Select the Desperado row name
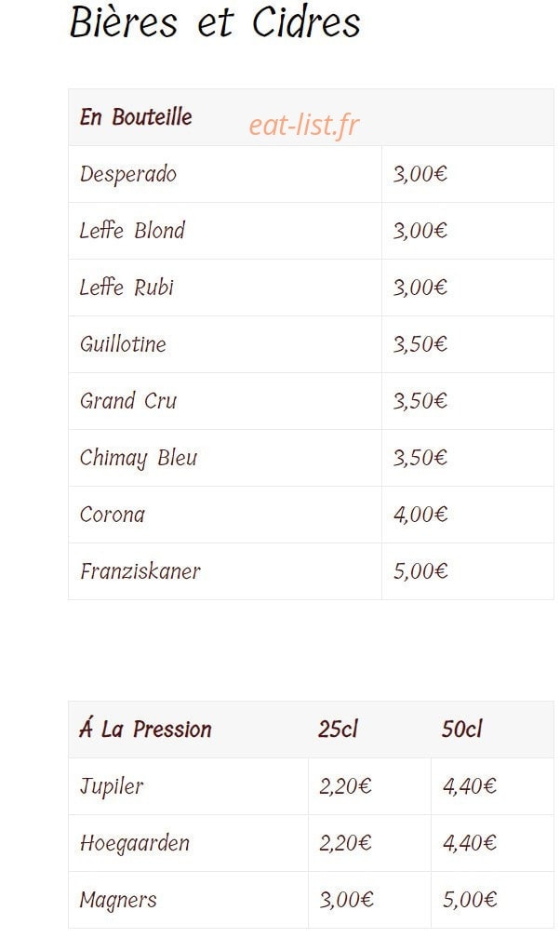 (127, 175)
